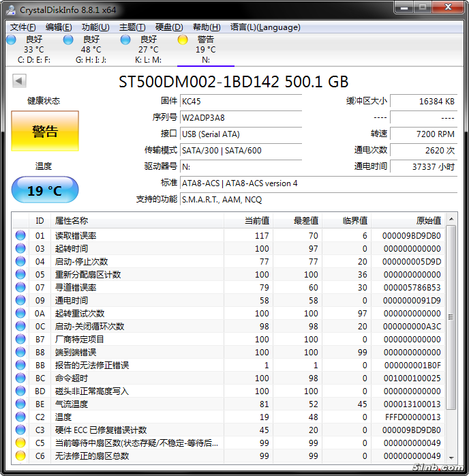
Task: Click the blue status dot for attribute B7
Action: tap(20, 339)
